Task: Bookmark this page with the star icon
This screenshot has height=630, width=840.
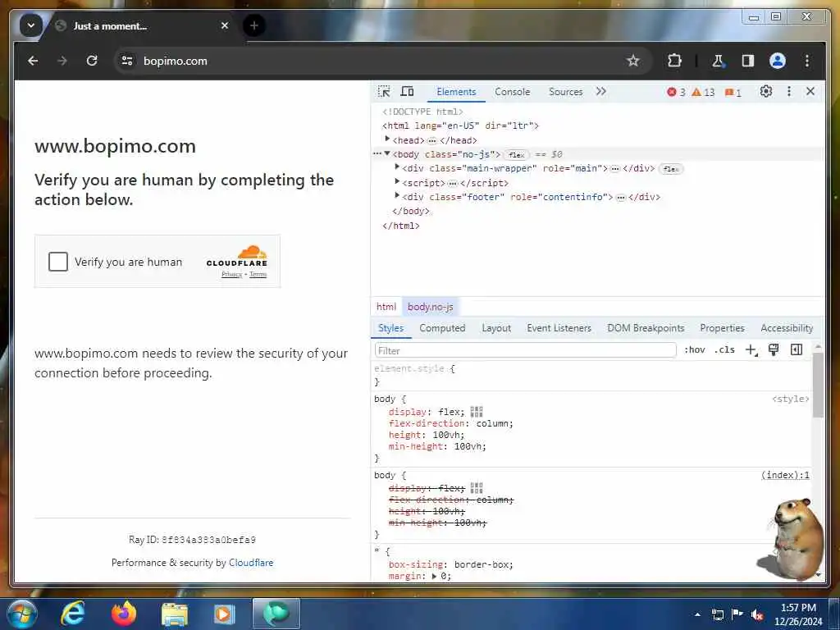Action: click(x=633, y=61)
